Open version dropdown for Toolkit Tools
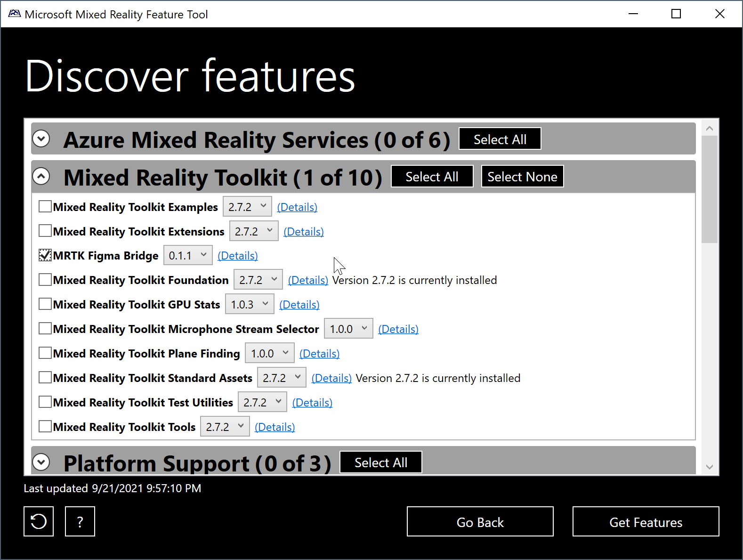743x560 pixels. tap(225, 427)
